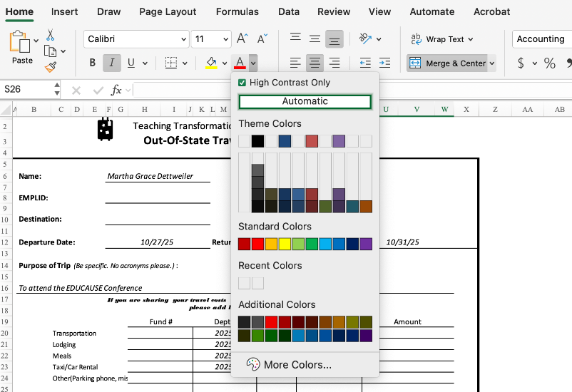The height and width of the screenshot is (392, 572).
Task: Align text right
Action: [x=334, y=63]
